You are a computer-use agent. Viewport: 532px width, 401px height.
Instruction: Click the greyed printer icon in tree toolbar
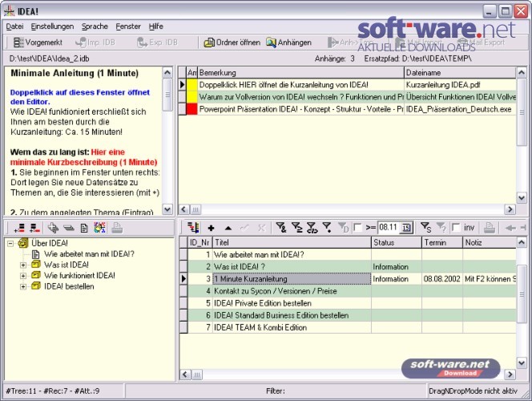[117, 228]
